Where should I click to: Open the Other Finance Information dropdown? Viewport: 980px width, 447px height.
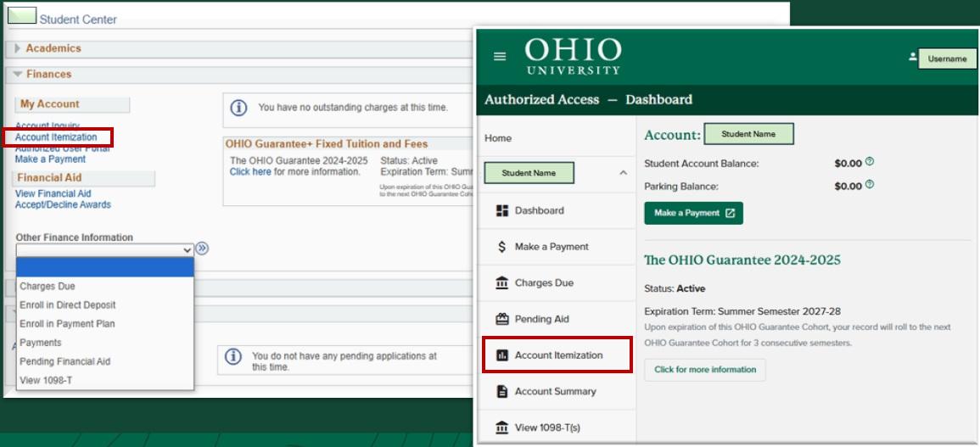tap(105, 249)
